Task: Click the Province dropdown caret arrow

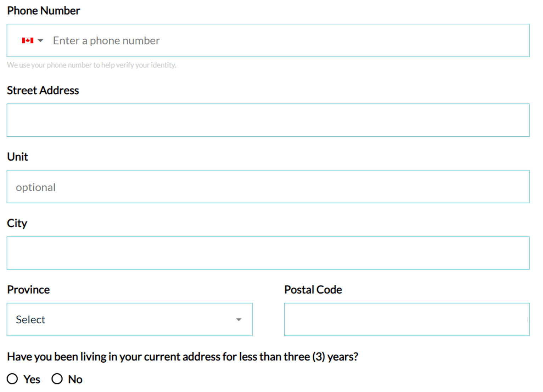Action: coord(239,320)
